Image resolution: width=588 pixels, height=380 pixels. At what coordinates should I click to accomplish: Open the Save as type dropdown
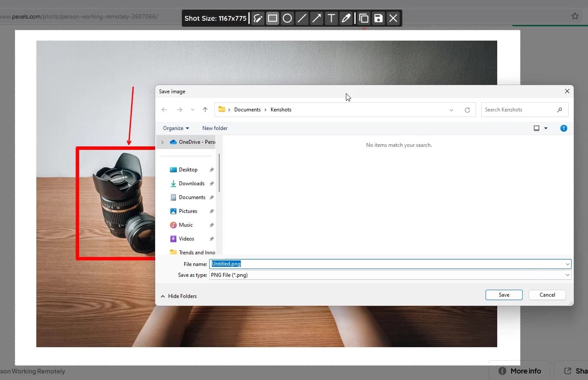click(x=567, y=275)
